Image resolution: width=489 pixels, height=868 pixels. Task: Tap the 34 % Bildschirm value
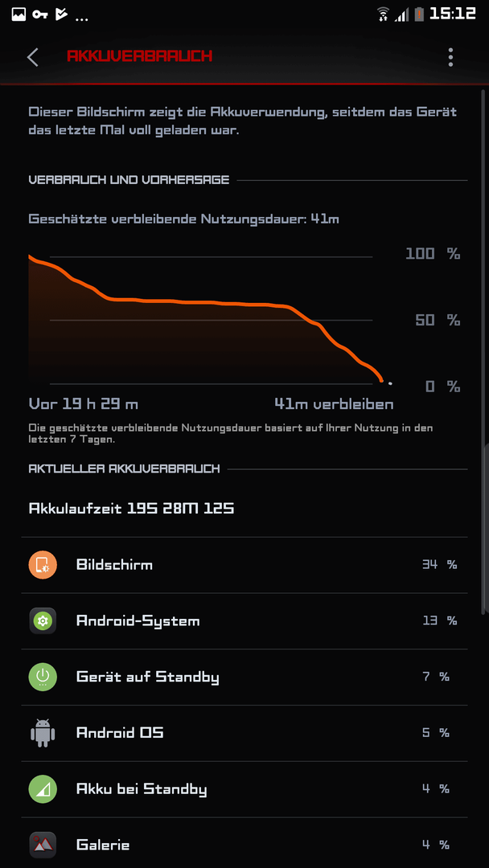pos(439,565)
